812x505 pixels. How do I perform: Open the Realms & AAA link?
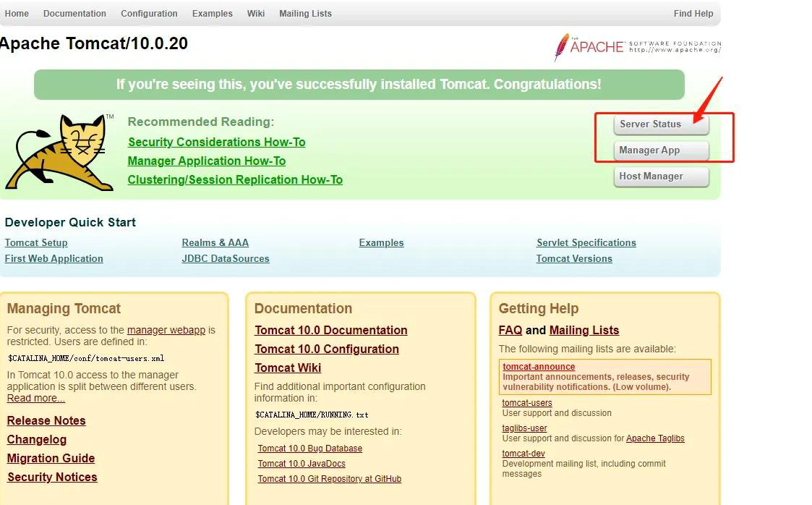click(215, 243)
